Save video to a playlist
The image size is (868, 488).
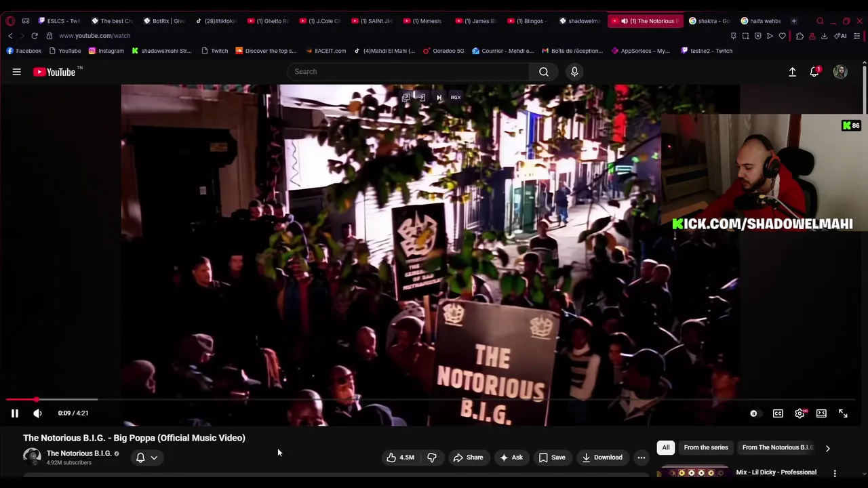click(x=552, y=457)
